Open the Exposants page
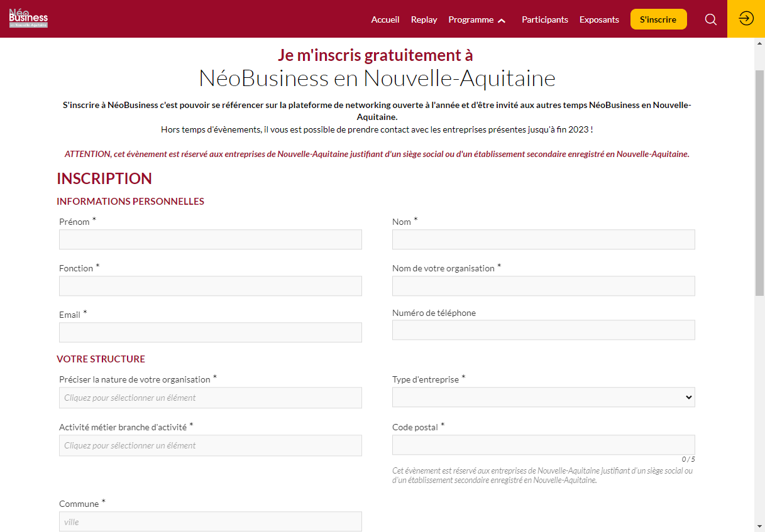Image resolution: width=765 pixels, height=532 pixels. coord(599,19)
